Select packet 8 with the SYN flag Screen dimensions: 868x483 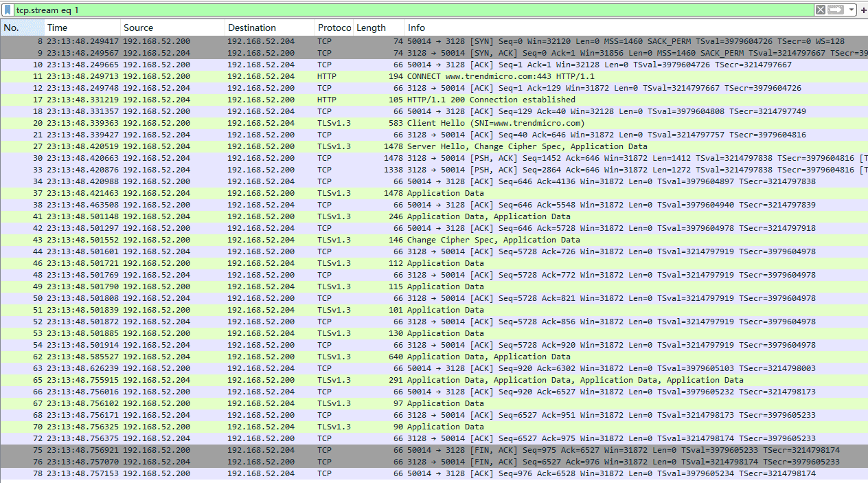[412, 41]
